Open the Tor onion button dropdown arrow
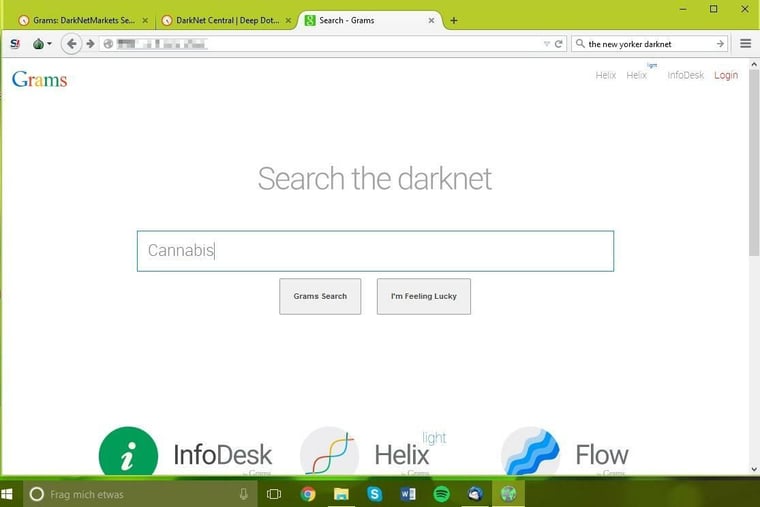The height and width of the screenshot is (507, 760). (49, 45)
